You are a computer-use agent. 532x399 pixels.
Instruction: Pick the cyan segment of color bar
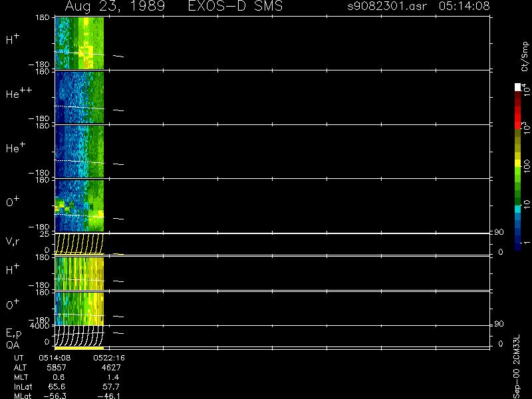(x=518, y=209)
